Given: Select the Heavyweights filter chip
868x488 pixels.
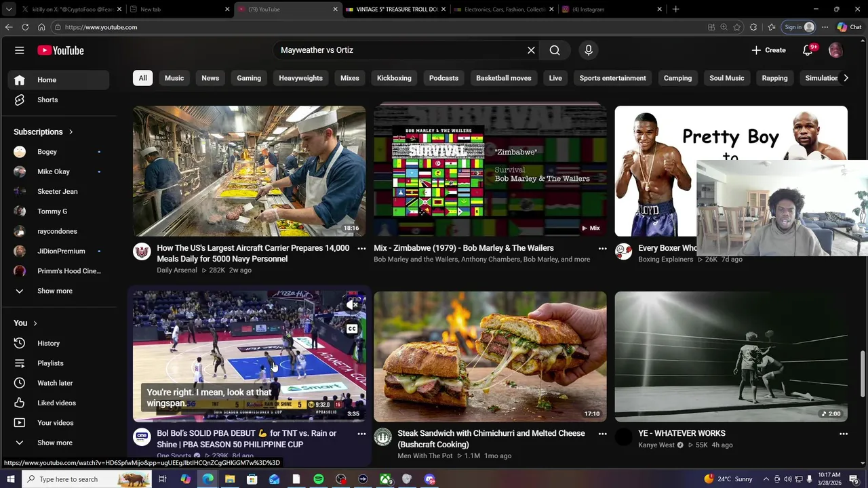Looking at the screenshot, I should [x=300, y=78].
